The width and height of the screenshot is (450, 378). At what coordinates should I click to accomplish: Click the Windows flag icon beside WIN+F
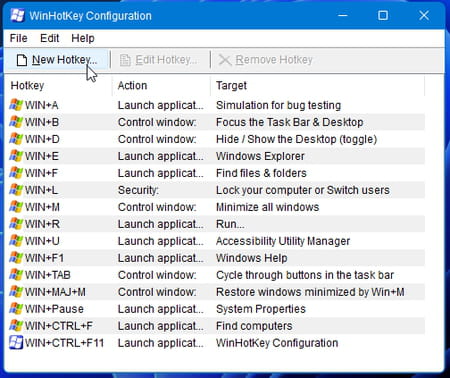tap(16, 173)
